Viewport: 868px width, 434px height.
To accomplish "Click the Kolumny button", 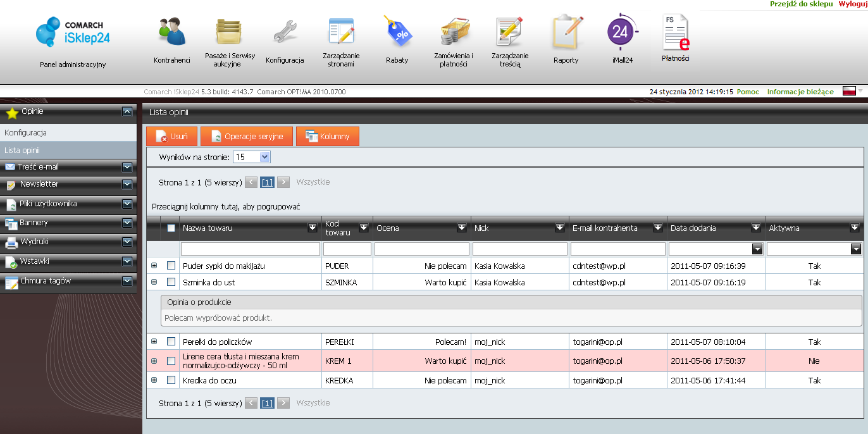I will click(x=327, y=137).
